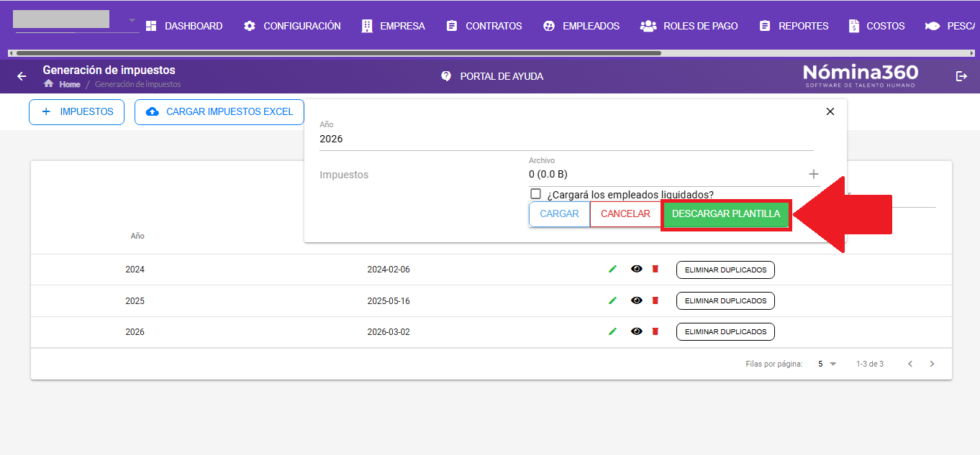Select the date cell 2024-02-06

(x=389, y=270)
